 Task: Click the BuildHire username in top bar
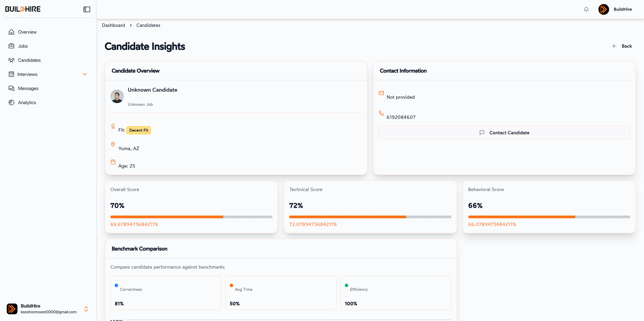pyautogui.click(x=623, y=9)
